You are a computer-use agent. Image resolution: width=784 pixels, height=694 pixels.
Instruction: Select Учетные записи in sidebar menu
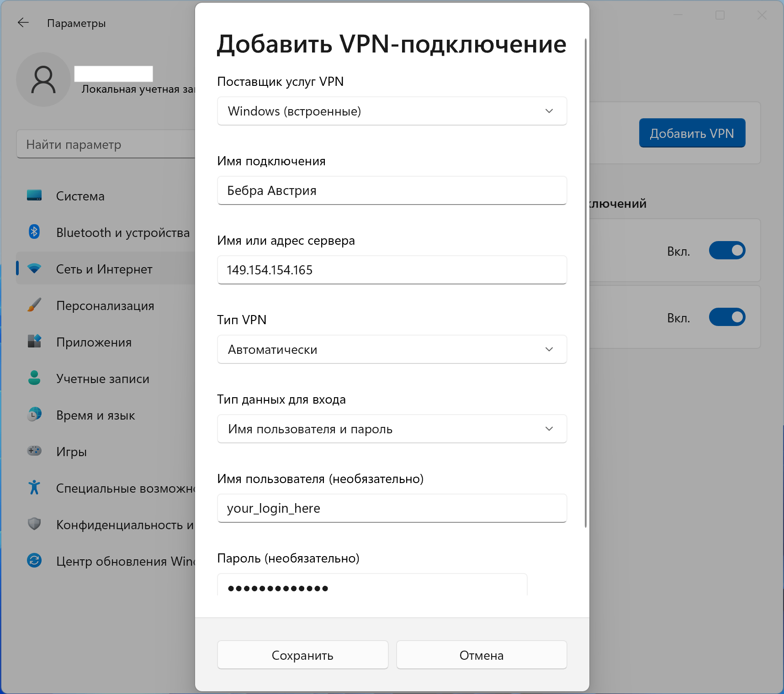point(102,379)
